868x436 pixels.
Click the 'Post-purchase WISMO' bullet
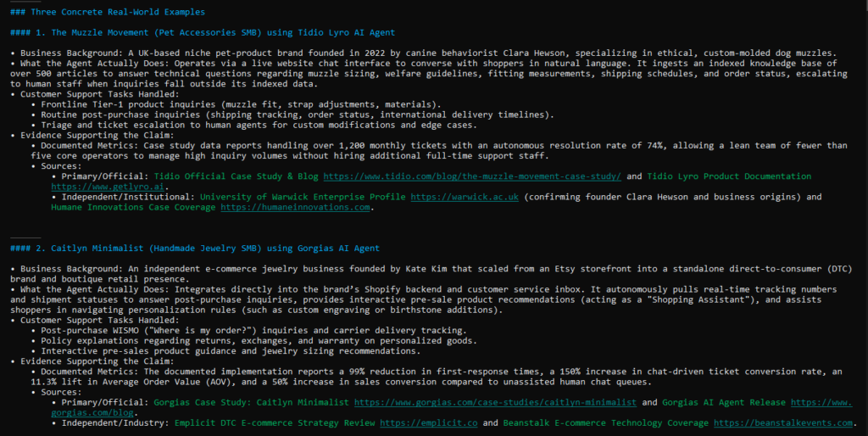tap(249, 330)
